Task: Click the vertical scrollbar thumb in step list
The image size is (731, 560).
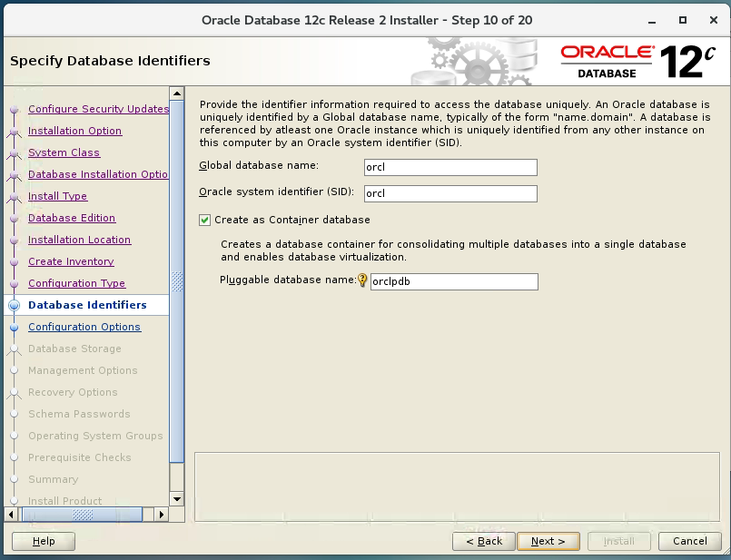Action: tap(177, 281)
